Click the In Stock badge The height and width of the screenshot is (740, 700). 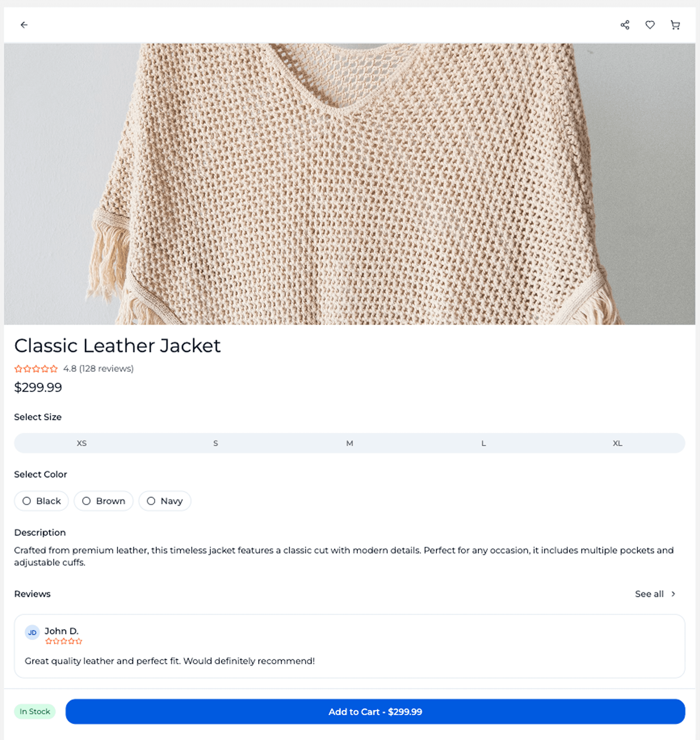pos(35,712)
